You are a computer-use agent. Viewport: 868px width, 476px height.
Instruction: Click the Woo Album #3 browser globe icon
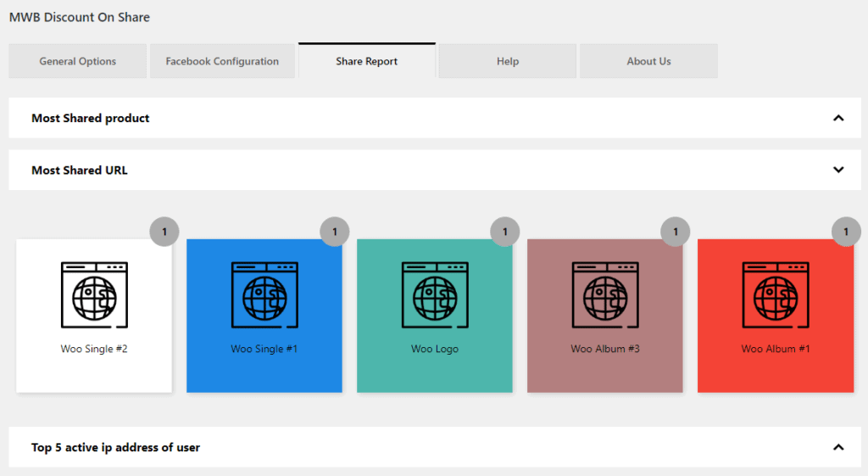click(x=605, y=294)
